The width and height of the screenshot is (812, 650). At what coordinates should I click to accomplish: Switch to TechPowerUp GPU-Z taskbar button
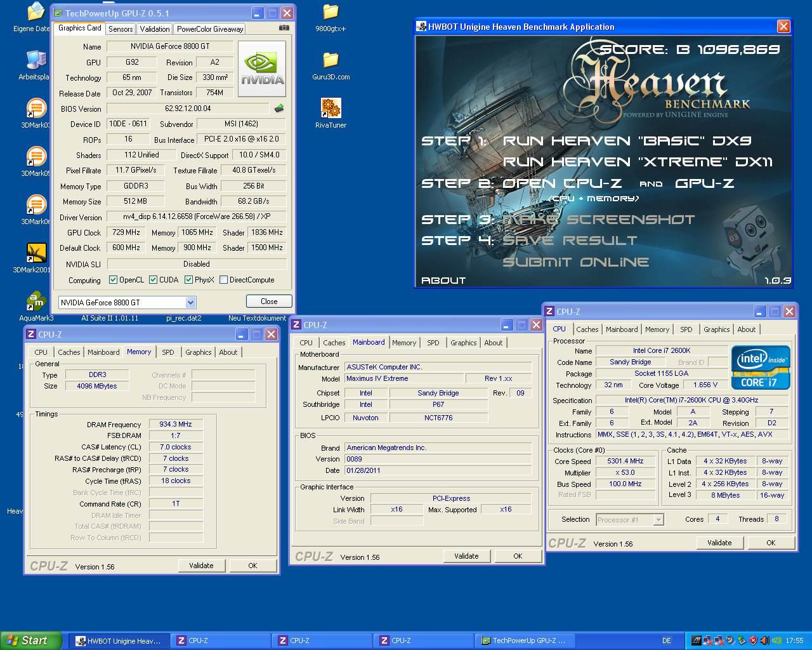tap(525, 641)
